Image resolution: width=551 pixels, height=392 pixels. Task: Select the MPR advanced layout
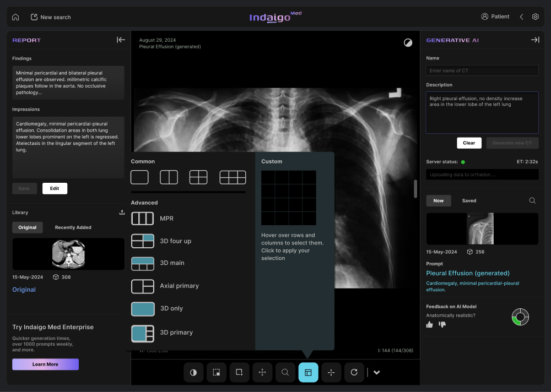pyautogui.click(x=153, y=219)
